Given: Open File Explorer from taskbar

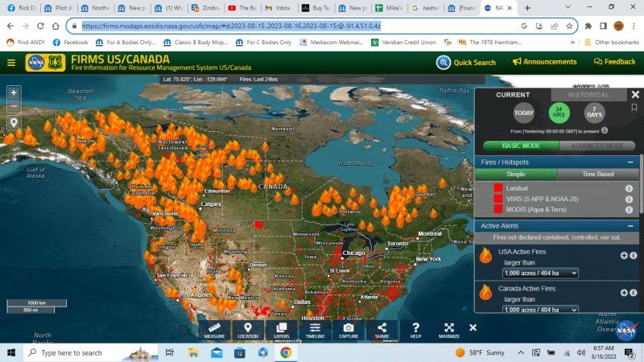Looking at the screenshot, I should pyautogui.click(x=193, y=352).
